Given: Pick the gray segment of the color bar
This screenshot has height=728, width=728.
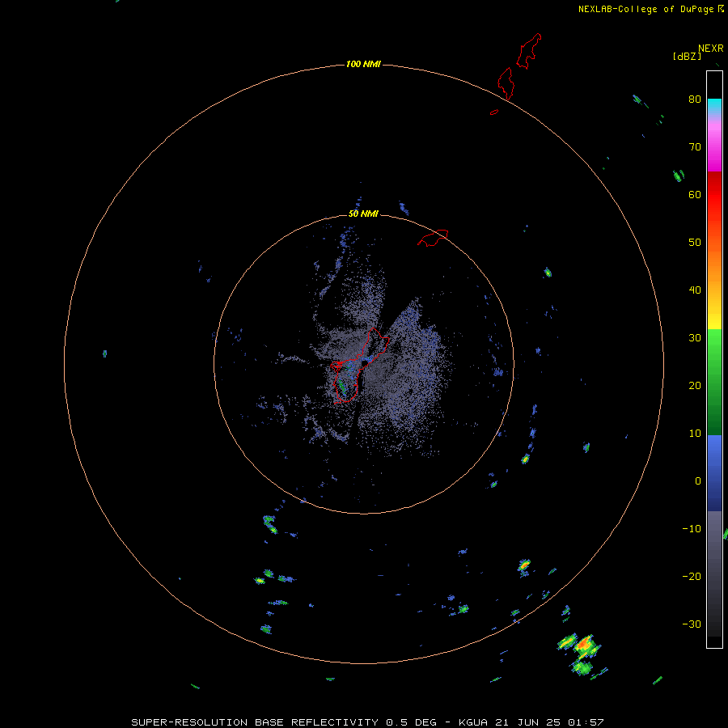Looking at the screenshot, I should pos(714,574).
